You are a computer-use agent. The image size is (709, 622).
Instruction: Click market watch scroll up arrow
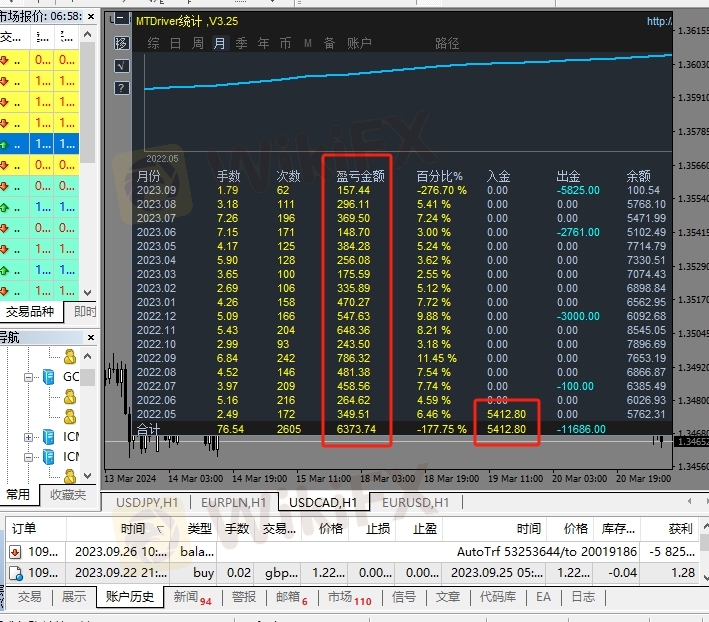(88, 34)
